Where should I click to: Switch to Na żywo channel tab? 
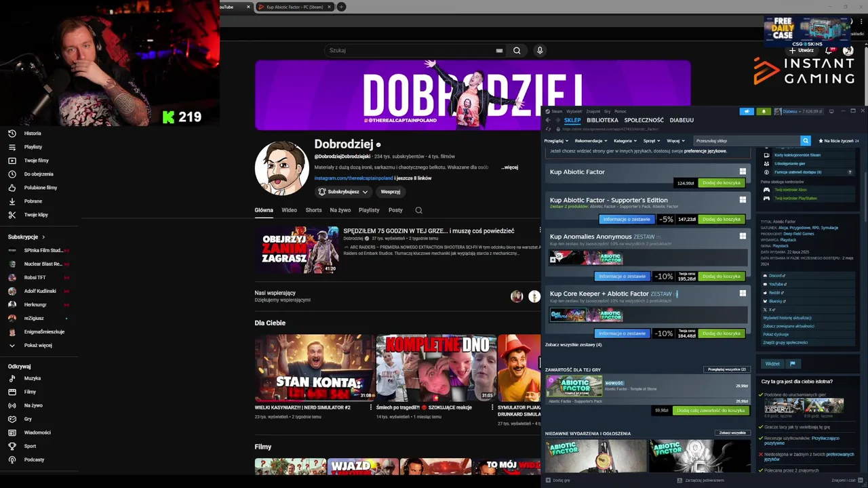(340, 210)
